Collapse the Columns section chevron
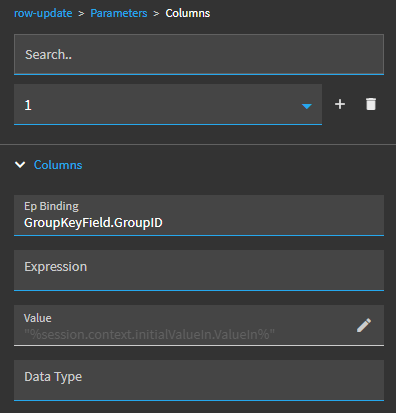Screen dimensions: 396x413 coord(20,165)
